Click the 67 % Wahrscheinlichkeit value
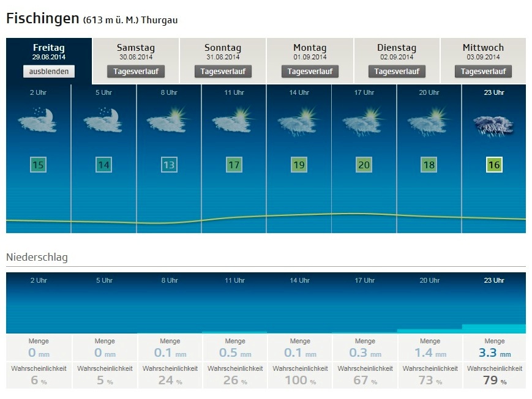The image size is (532, 399). (365, 381)
